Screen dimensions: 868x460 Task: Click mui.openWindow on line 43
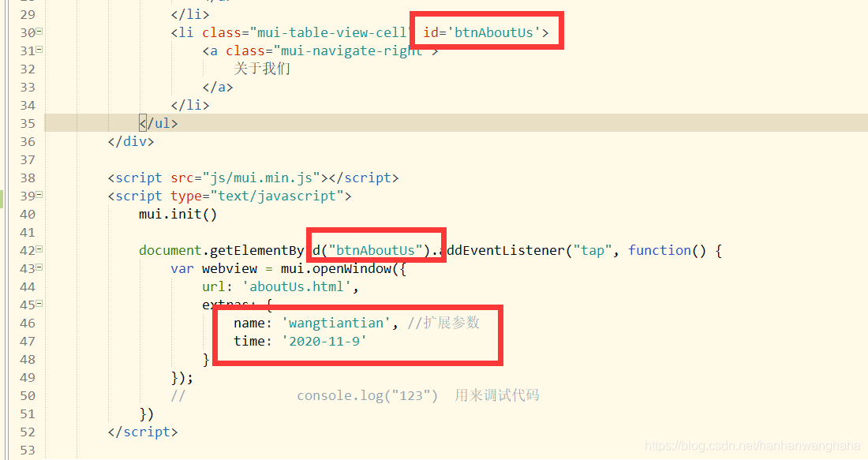tap(336, 268)
